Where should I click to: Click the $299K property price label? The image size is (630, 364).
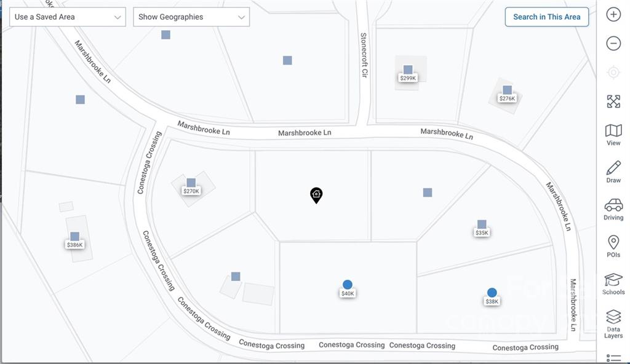tap(408, 78)
